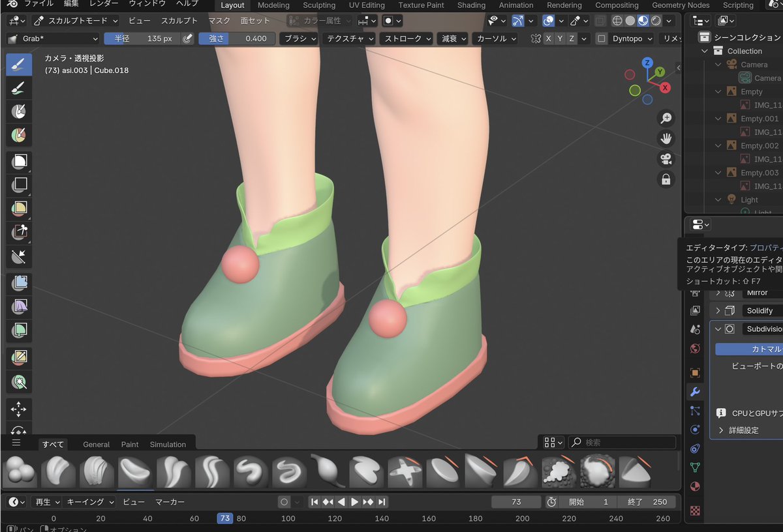Click the カトマル subdivision type button

750,349
